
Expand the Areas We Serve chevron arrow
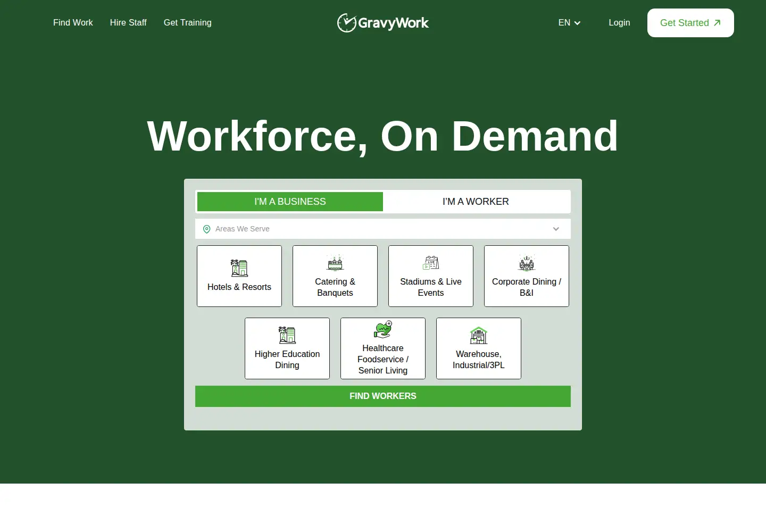556,229
